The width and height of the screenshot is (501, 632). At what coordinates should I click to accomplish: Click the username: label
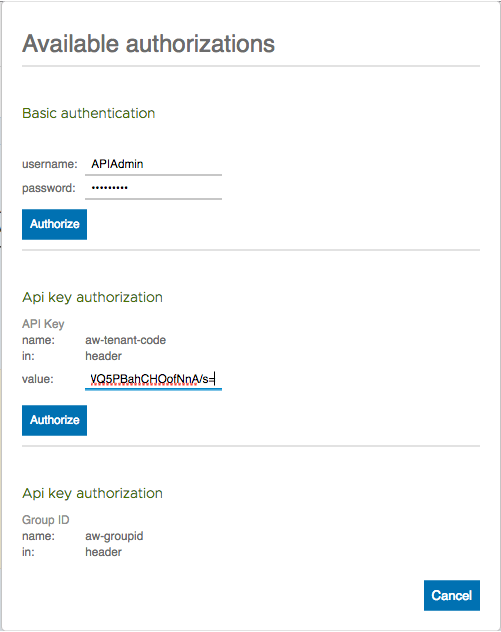tap(50, 164)
